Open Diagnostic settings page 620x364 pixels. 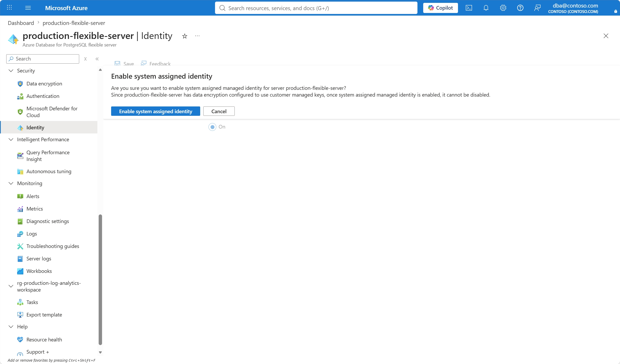tap(49, 221)
